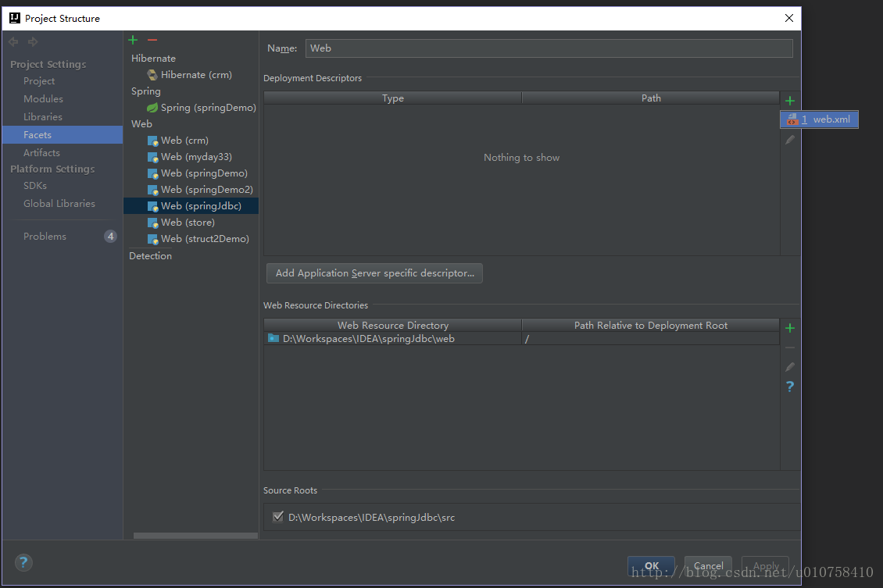The height and width of the screenshot is (588, 883).
Task: Open the Project settings page
Action: 39,81
